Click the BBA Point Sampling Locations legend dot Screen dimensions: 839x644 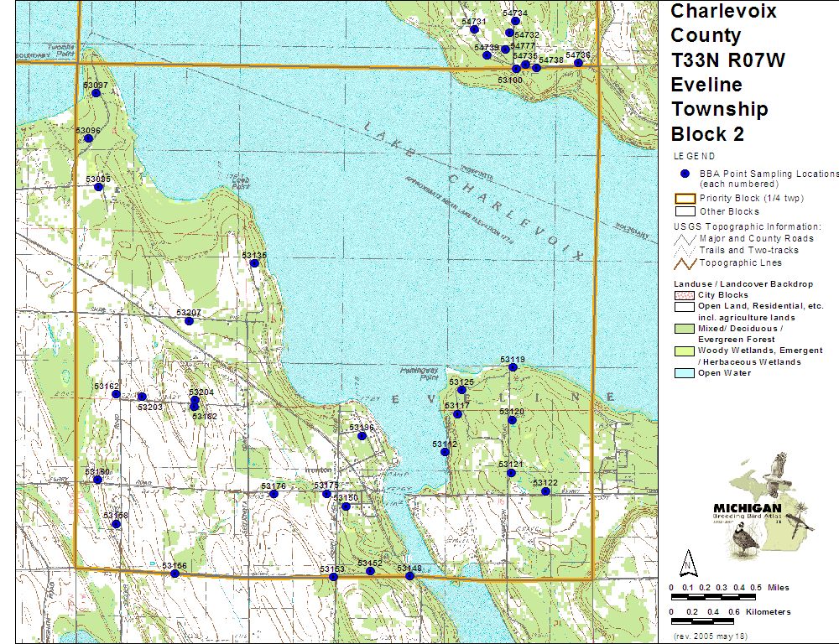pyautogui.click(x=685, y=174)
